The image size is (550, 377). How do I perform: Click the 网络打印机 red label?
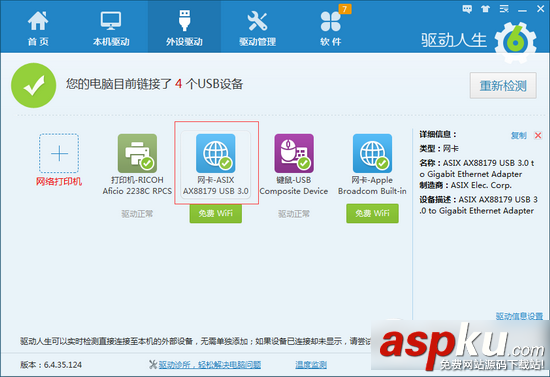tap(59, 181)
